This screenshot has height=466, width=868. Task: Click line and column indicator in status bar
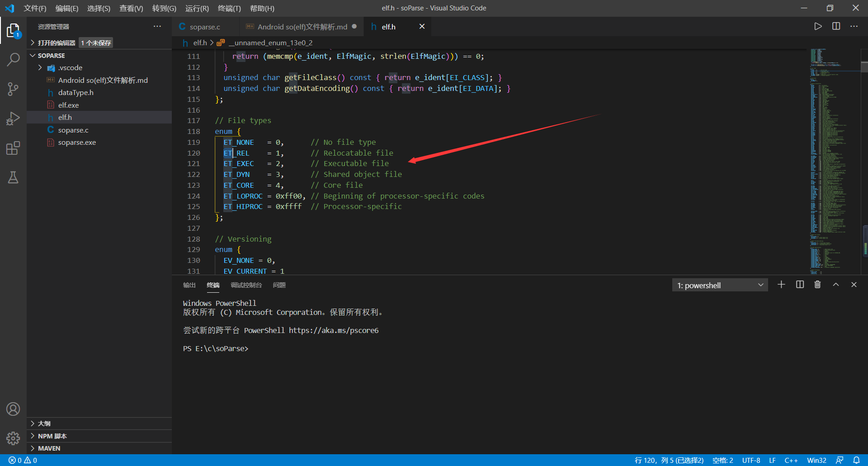(x=669, y=460)
